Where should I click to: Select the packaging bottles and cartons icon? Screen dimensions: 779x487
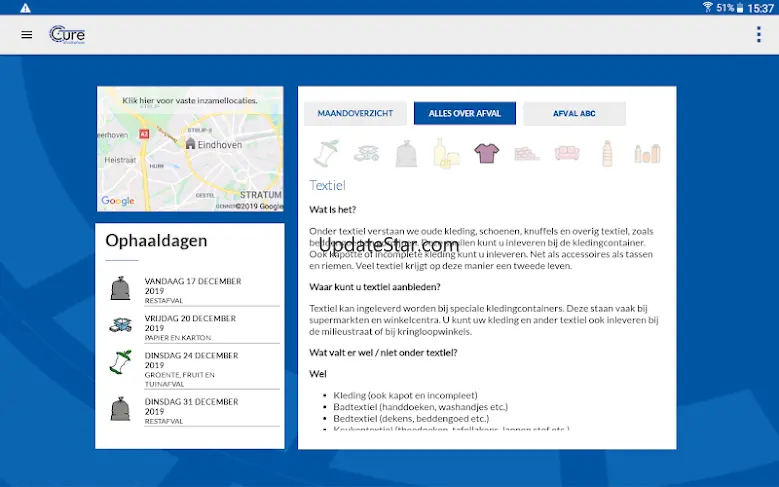647,153
